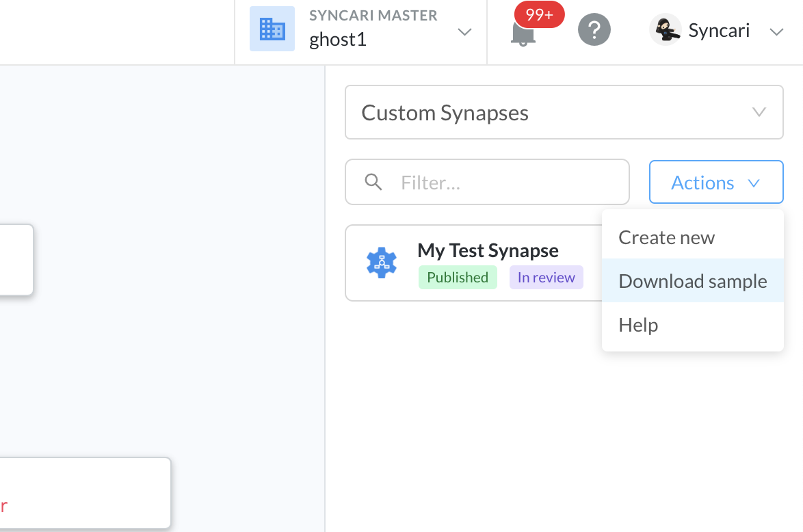
Task: Click the SYNCARI MASTER label
Action: [x=373, y=15]
